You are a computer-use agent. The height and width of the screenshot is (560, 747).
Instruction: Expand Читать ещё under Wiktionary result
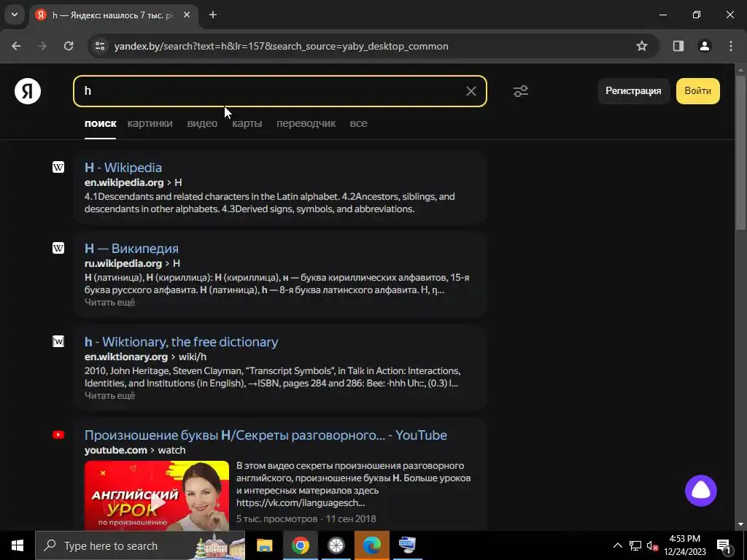tap(109, 395)
